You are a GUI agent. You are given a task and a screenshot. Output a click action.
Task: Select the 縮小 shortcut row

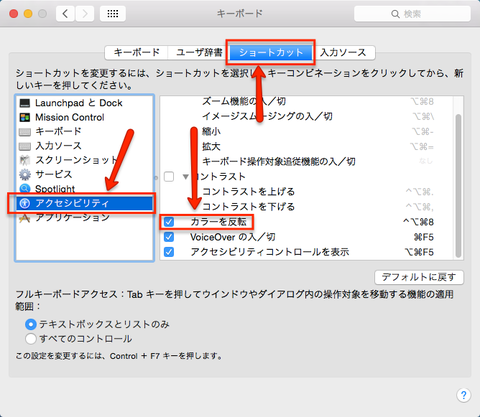point(307,132)
